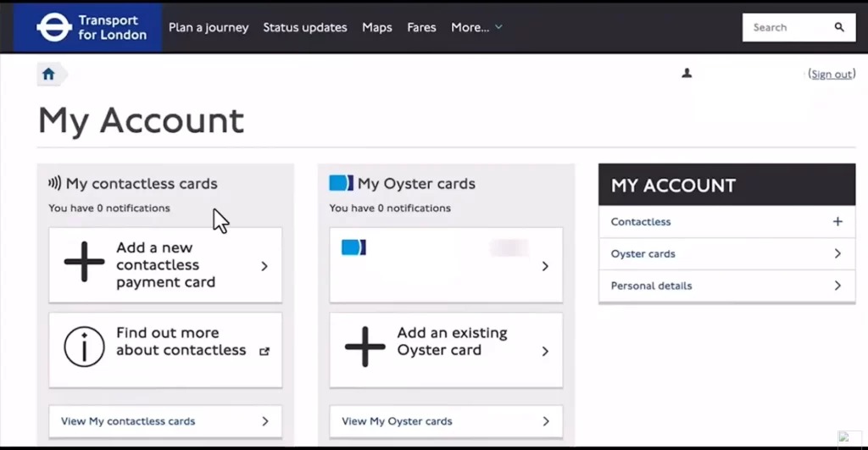Click the external link icon for contactless info

pos(264,351)
